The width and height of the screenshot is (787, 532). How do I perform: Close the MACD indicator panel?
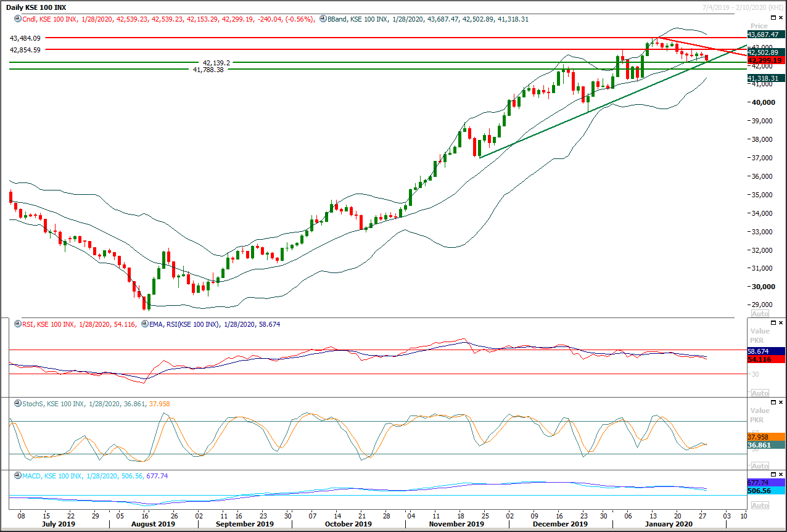pyautogui.click(x=781, y=475)
